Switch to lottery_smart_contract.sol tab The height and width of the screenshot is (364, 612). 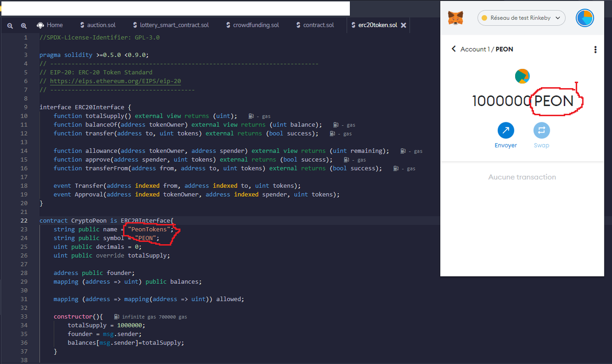pyautogui.click(x=171, y=25)
